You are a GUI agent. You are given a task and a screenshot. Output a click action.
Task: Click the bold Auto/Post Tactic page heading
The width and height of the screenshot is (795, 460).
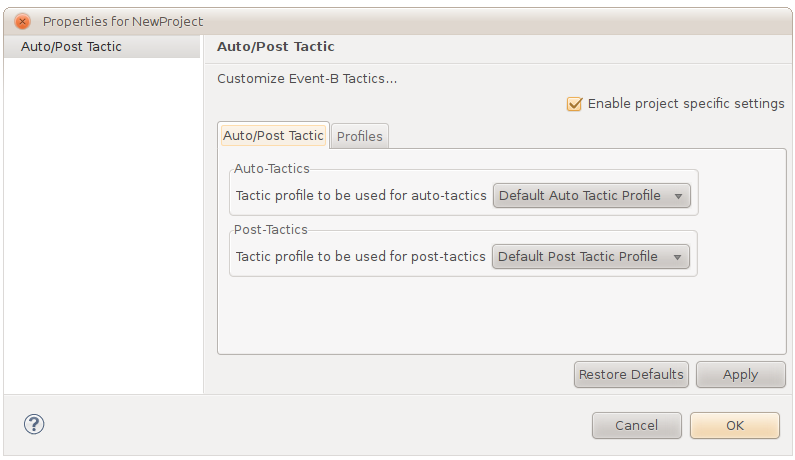[x=276, y=46]
